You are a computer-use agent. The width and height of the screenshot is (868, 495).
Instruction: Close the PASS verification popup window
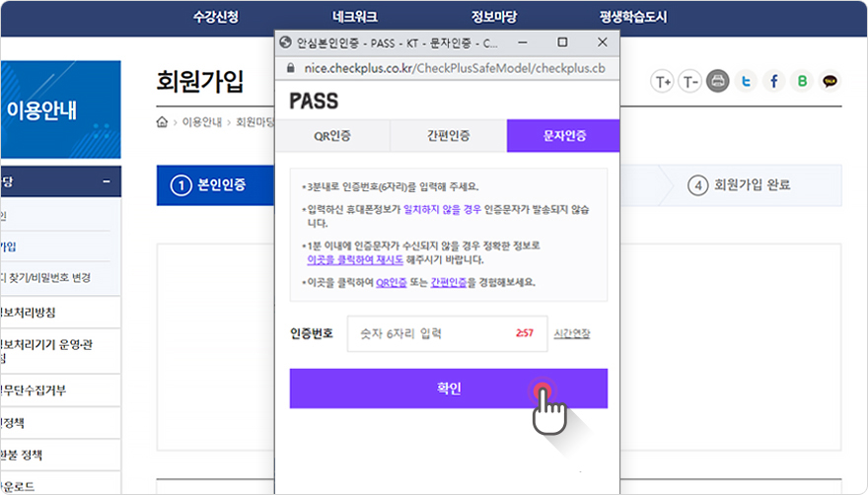coord(603,42)
